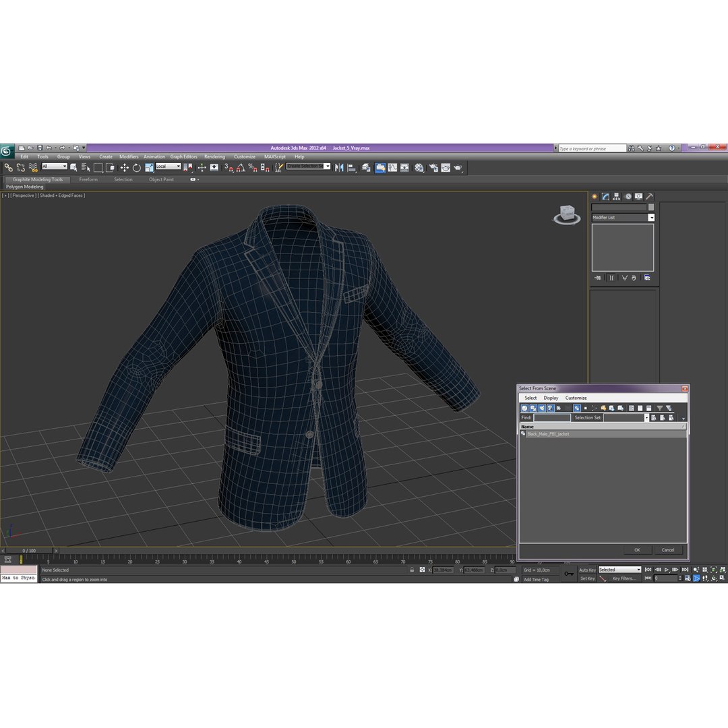Screen dimensions: 728x728
Task: Click OK in Select From Scene dialog
Action: (x=637, y=550)
